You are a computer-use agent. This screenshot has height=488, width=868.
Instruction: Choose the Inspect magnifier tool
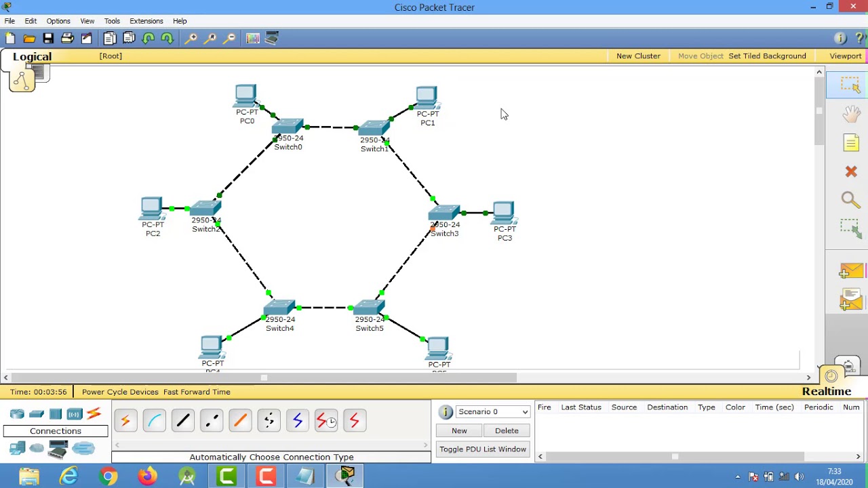click(850, 199)
